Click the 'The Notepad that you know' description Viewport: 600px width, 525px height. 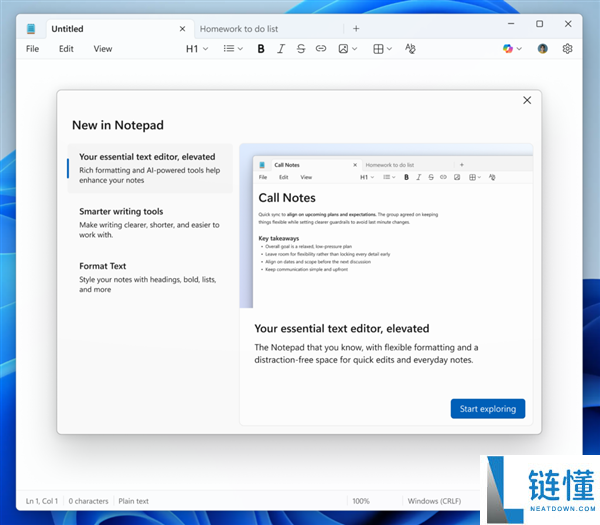pyautogui.click(x=366, y=354)
